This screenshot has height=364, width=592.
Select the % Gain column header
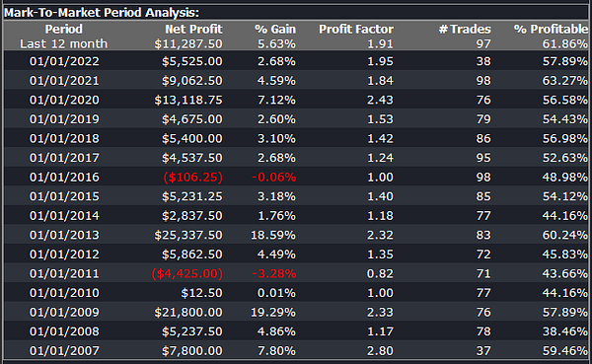(x=275, y=29)
